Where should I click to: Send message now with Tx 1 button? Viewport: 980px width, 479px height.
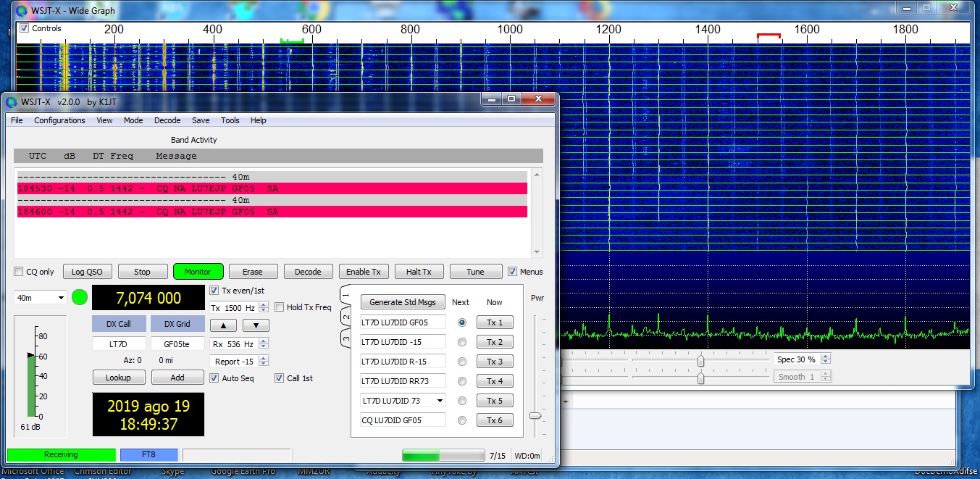tap(495, 322)
